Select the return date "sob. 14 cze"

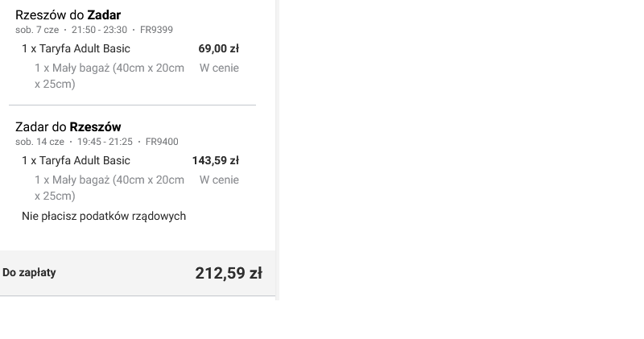pyautogui.click(x=39, y=142)
